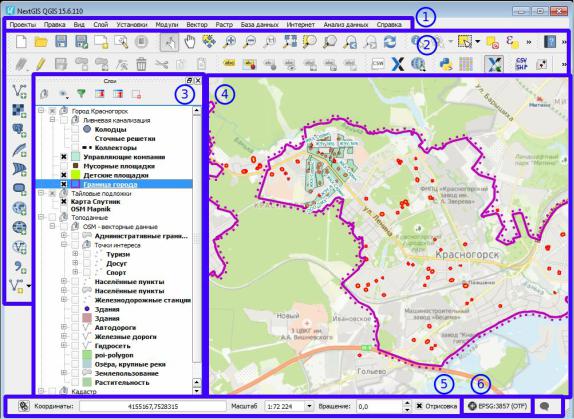Image resolution: width=574 pixels, height=419 pixels.
Task: Toggle the Отрисовка render checkbox
Action: click(419, 406)
